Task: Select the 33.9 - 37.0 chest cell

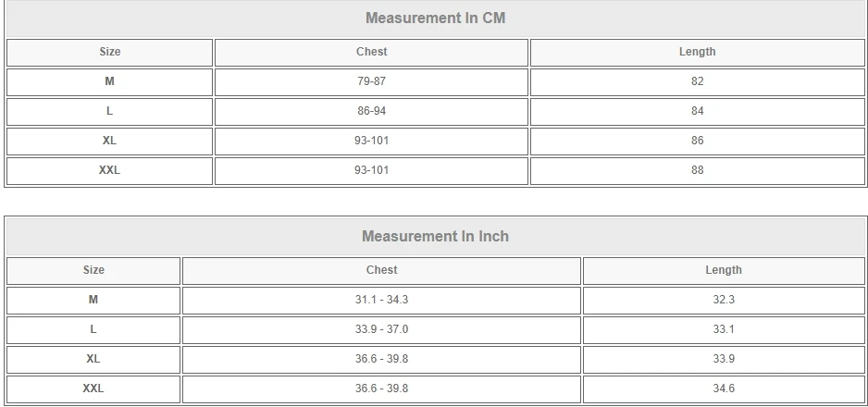Action: click(381, 329)
